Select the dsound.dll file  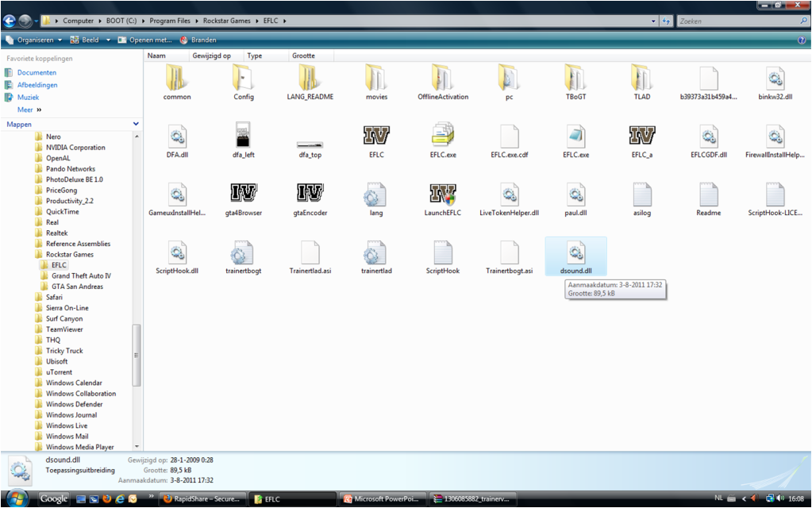(575, 256)
